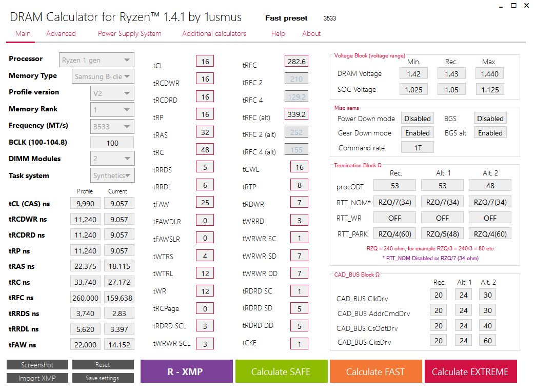Minimize the DRAM Calculator window
This screenshot has height=392, width=535.
coord(501,6)
